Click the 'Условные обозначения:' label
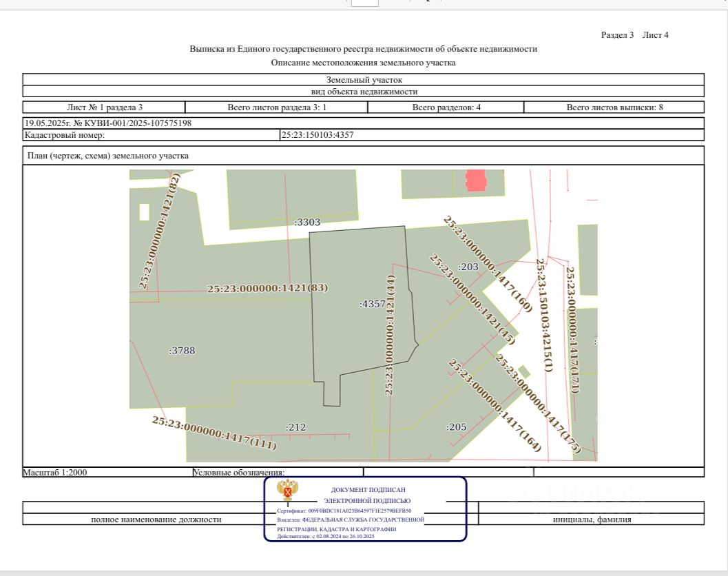The image size is (728, 576). point(238,473)
